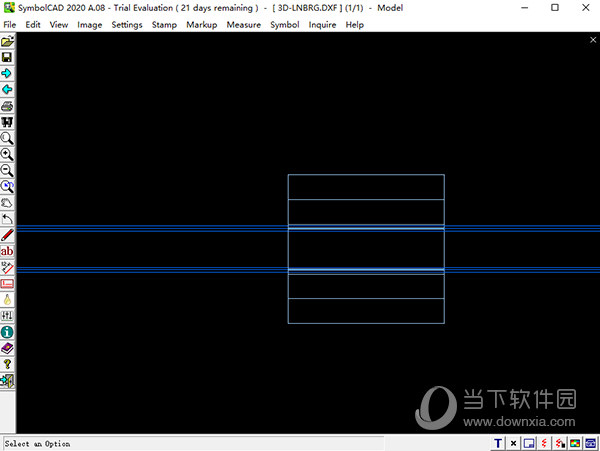This screenshot has width=600, height=451.
Task: Open the dimension measure tool
Action: (x=7, y=267)
